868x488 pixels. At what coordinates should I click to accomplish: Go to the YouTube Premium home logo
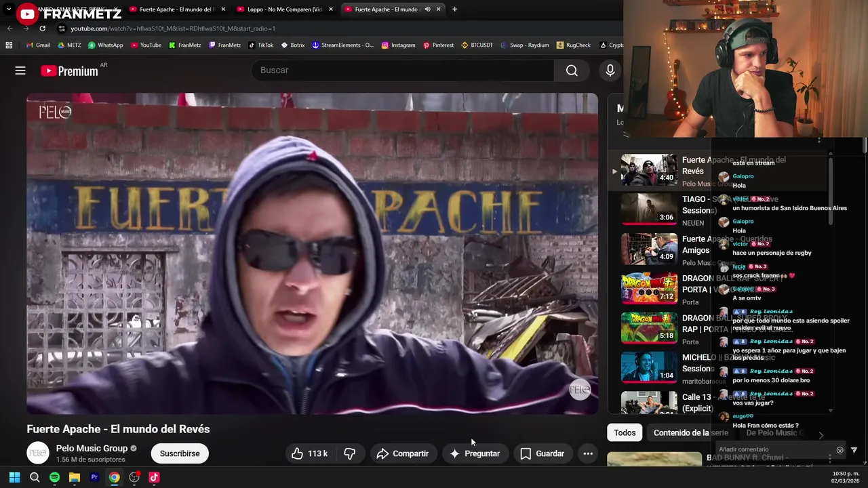click(69, 71)
